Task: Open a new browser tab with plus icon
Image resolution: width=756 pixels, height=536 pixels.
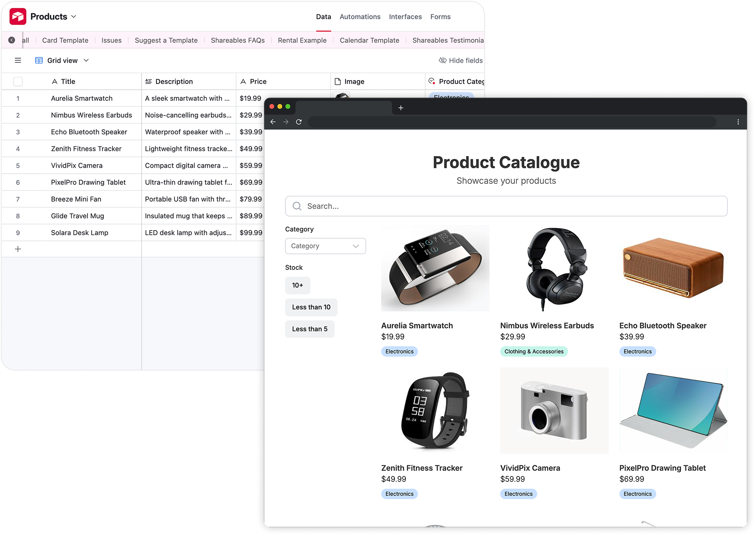Action: coord(401,108)
